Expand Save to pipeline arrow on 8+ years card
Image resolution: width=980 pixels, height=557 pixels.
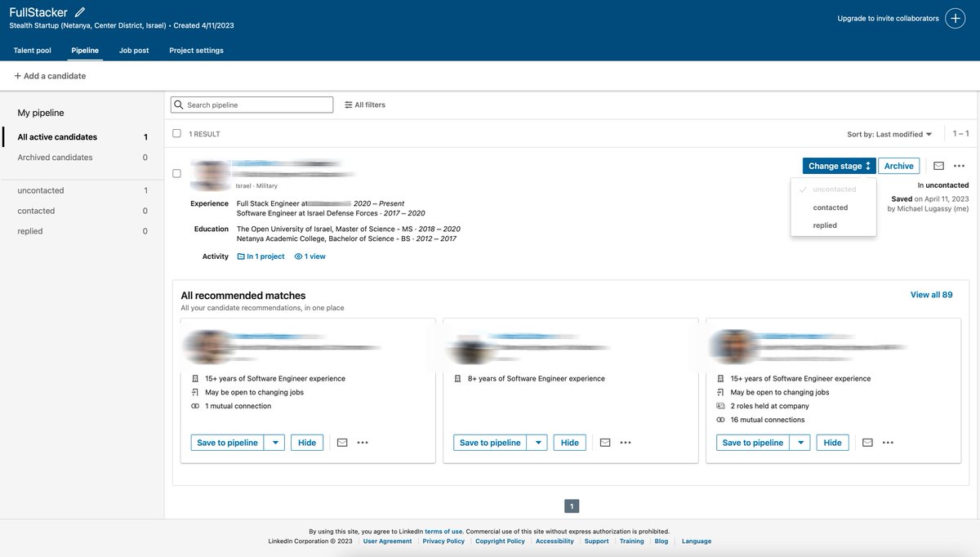tap(537, 443)
